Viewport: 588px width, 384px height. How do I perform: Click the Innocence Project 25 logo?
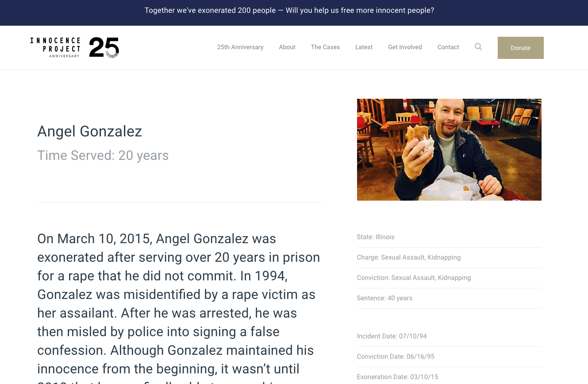tap(75, 47)
